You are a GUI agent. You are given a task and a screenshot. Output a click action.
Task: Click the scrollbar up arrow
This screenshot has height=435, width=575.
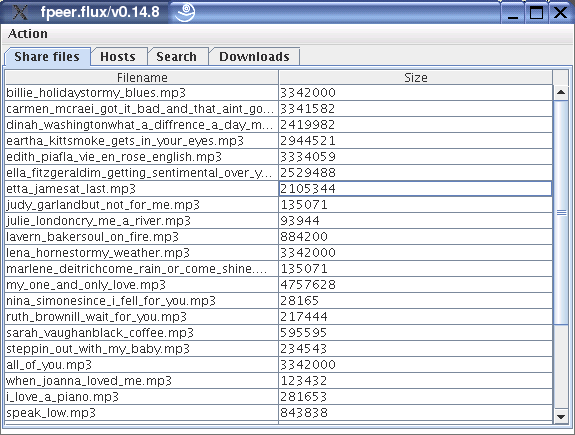561,92
